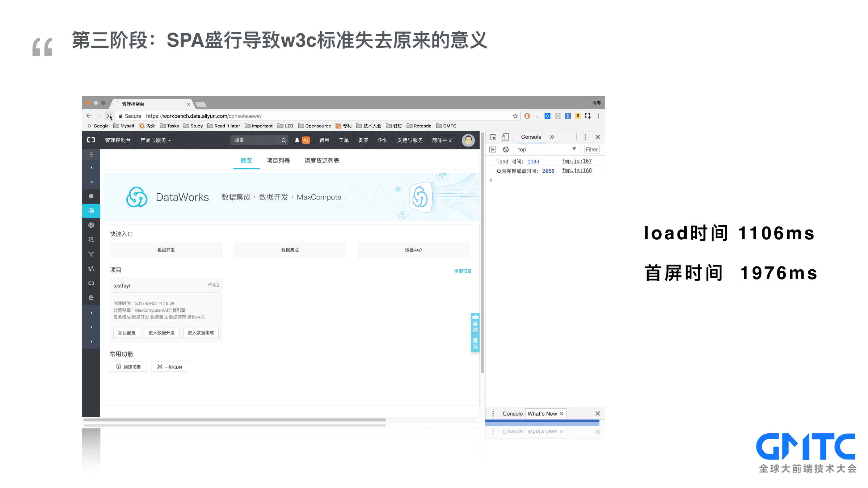Click the browser address bar URL

[x=203, y=116]
